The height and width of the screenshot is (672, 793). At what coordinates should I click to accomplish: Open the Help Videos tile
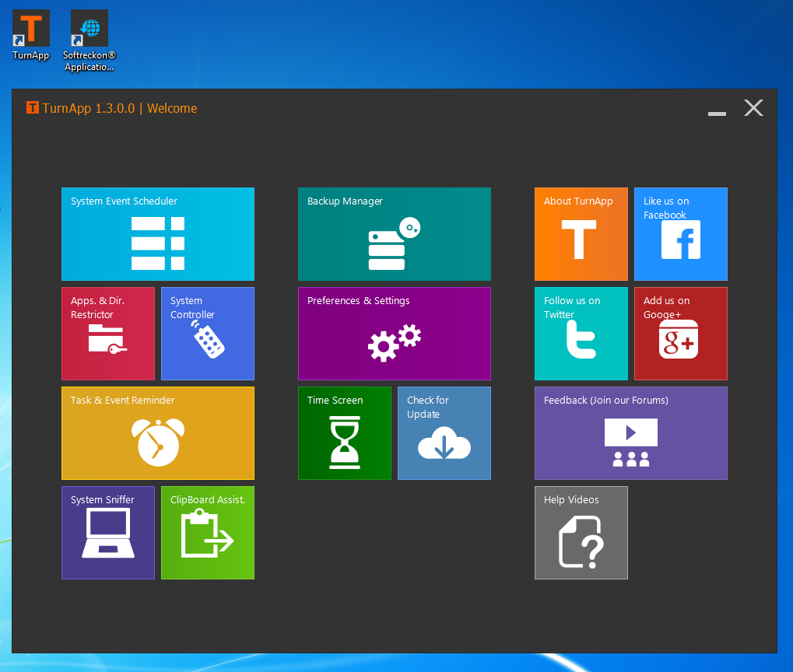tap(581, 533)
